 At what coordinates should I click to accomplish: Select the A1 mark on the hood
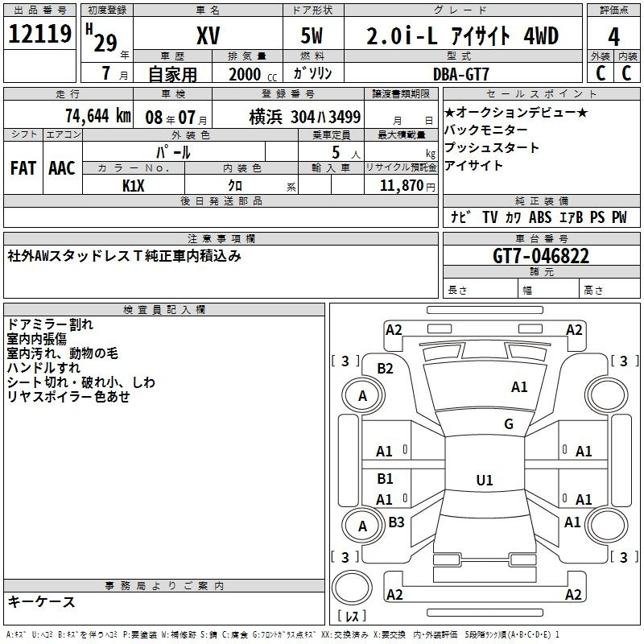coord(519,386)
